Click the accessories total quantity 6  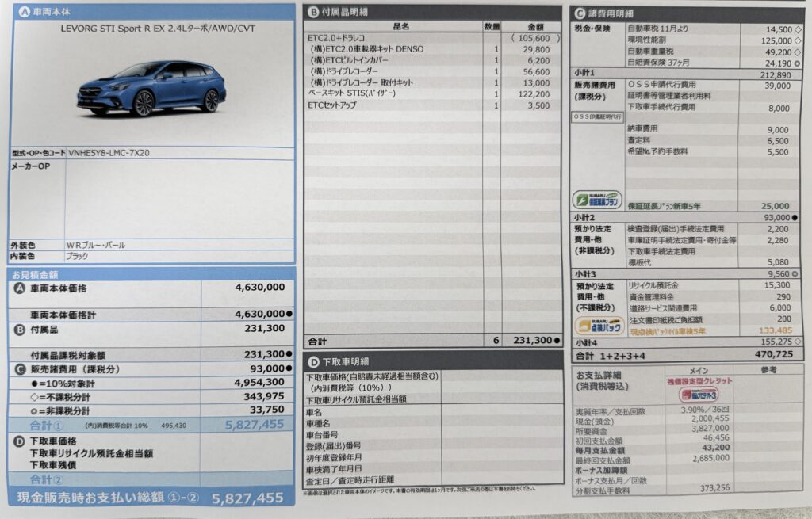[496, 340]
